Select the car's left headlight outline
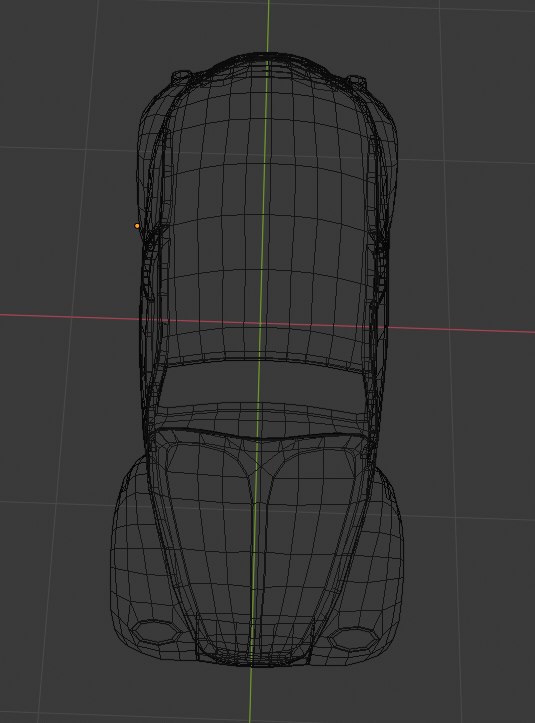535x723 pixels. pyautogui.click(x=155, y=632)
